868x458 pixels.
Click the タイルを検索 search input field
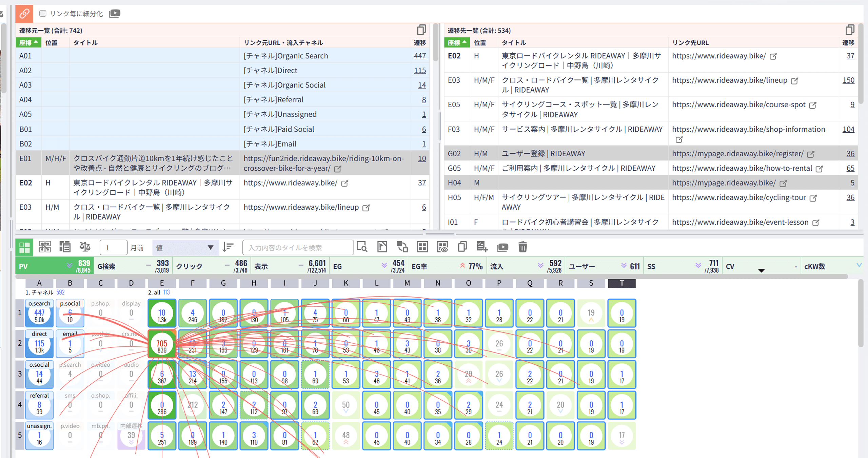(x=298, y=248)
